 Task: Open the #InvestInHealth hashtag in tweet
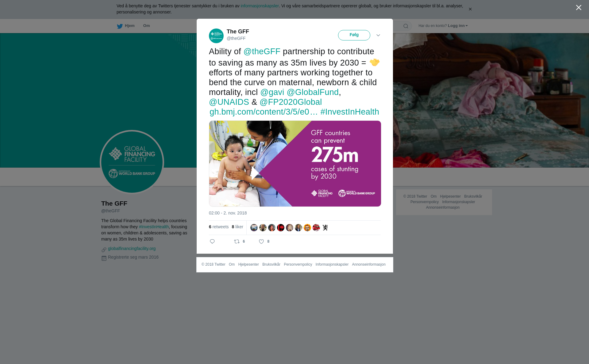(x=350, y=112)
